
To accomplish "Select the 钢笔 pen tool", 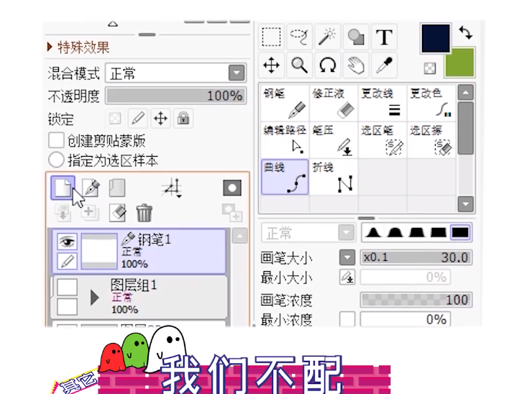I will point(285,103).
